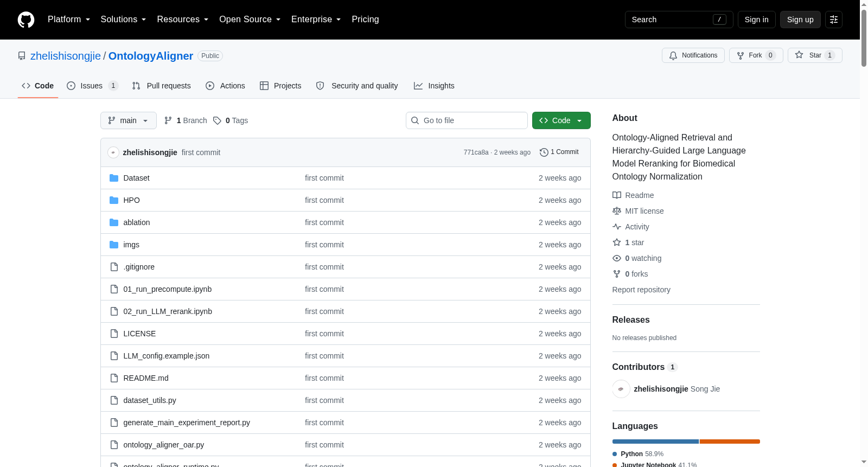Click the fork icon next to 0 forks
This screenshot has height=467, width=868.
[617, 274]
